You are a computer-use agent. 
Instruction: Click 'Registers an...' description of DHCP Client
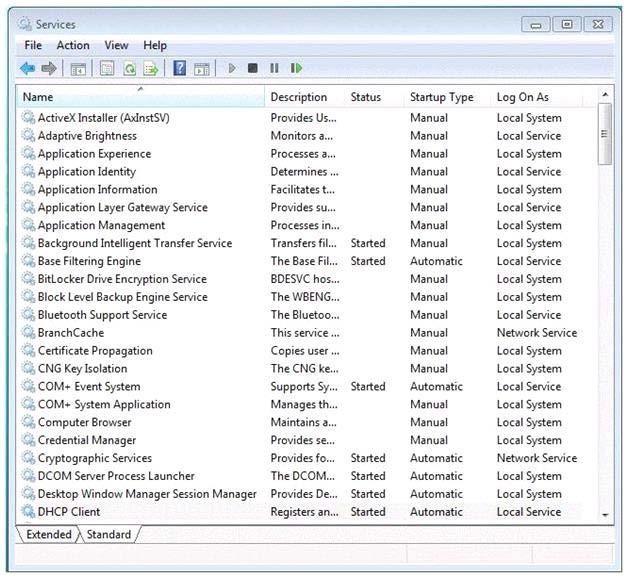[304, 512]
